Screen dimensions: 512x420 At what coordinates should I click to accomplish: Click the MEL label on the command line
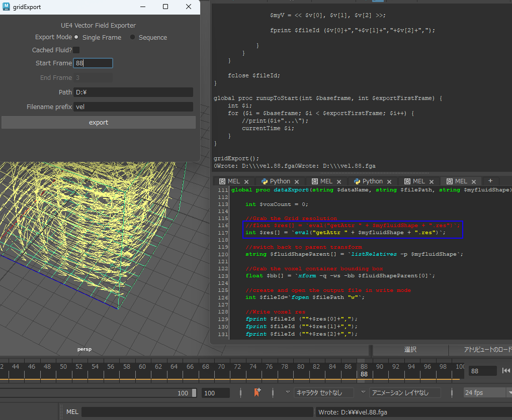click(72, 411)
